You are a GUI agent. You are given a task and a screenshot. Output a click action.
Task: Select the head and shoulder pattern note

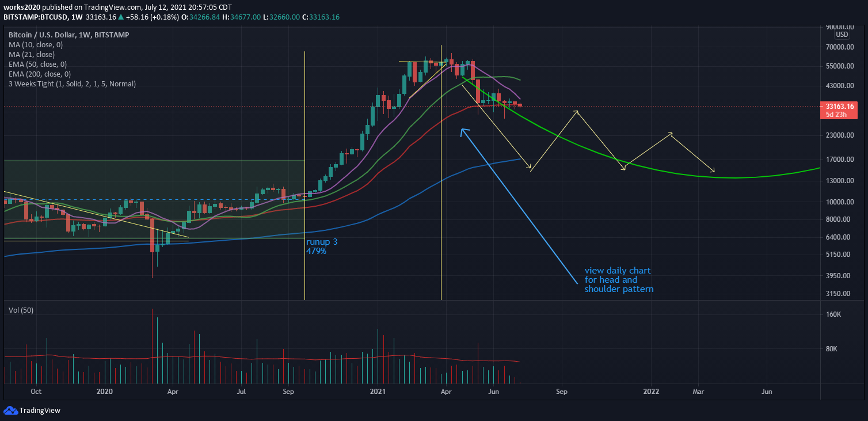pos(619,280)
